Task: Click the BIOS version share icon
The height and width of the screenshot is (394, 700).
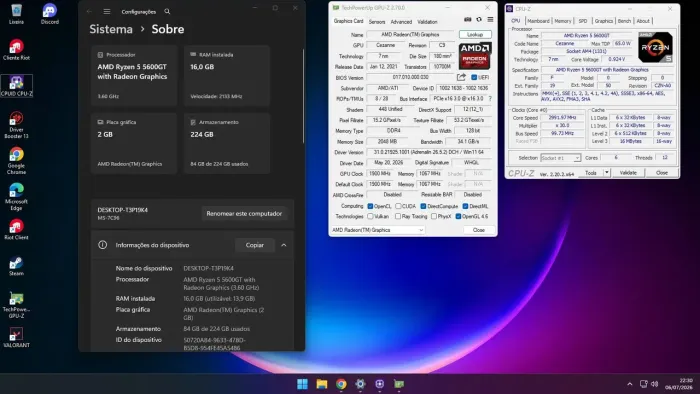Action: (x=461, y=77)
